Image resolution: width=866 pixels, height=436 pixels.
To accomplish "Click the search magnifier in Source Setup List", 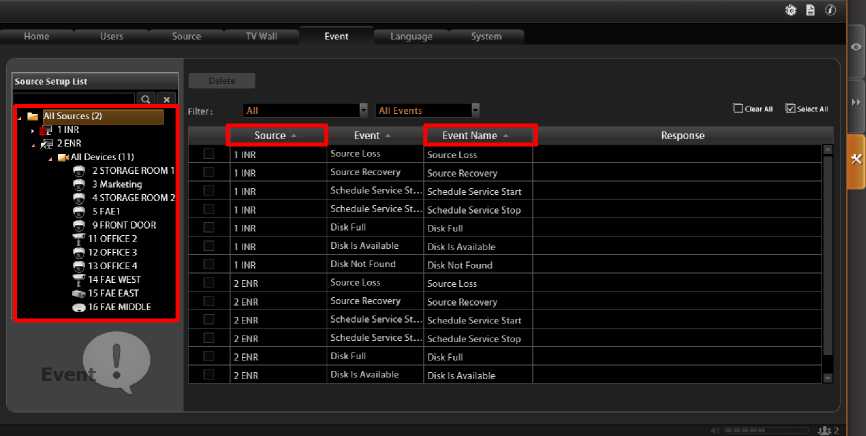I will tap(145, 100).
